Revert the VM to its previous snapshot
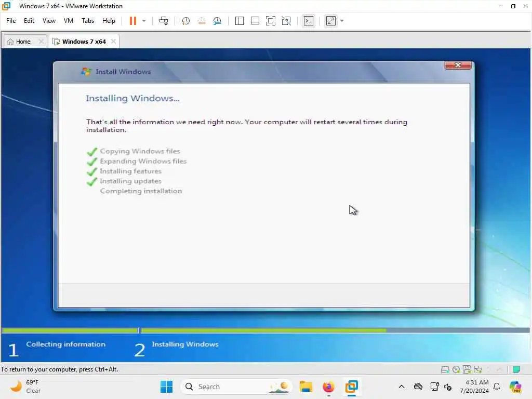 [202, 21]
